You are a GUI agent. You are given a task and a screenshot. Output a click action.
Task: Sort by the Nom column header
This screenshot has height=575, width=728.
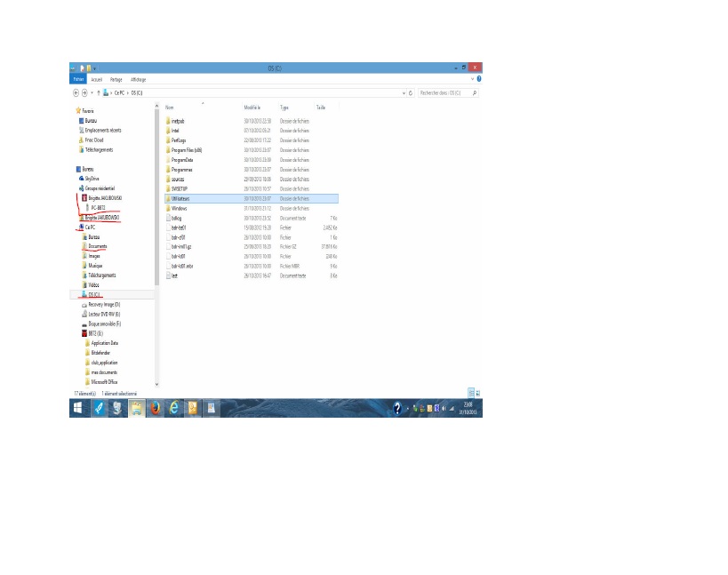(170, 108)
